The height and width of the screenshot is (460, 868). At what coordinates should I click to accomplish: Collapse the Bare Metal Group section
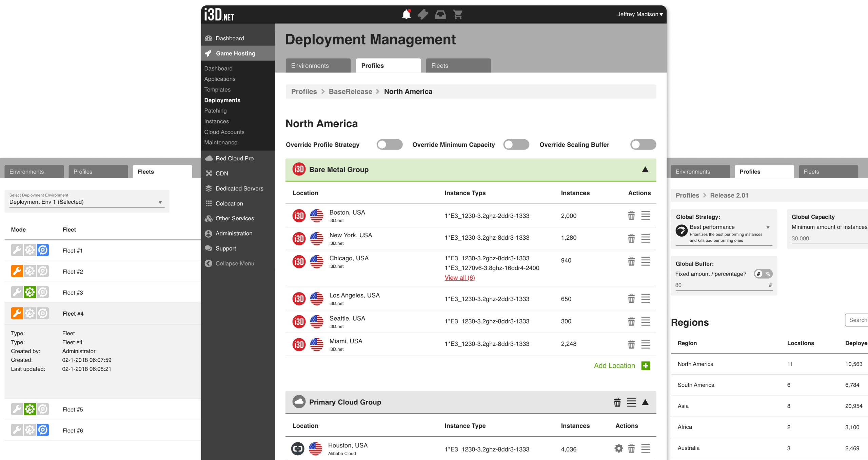tap(645, 169)
